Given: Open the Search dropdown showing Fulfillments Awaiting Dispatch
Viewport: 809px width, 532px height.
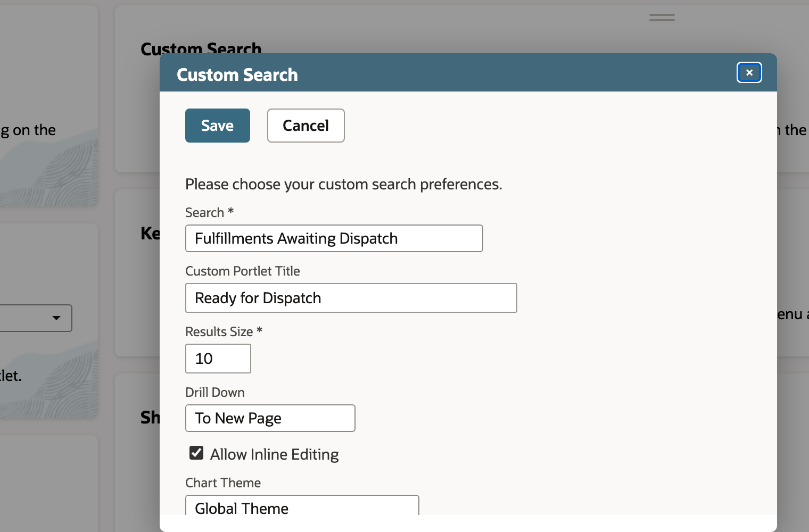Looking at the screenshot, I should [334, 238].
